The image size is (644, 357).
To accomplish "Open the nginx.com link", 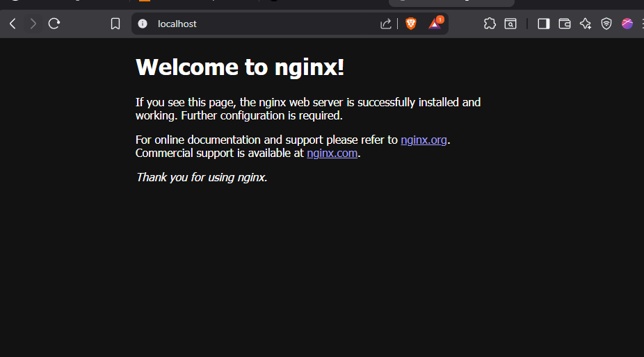I will click(x=332, y=153).
